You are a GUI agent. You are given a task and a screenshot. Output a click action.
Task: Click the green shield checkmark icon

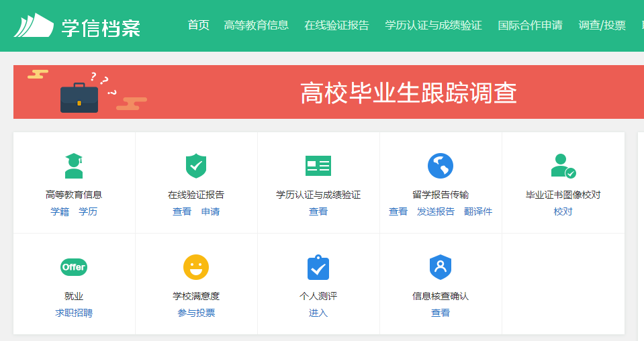(196, 166)
